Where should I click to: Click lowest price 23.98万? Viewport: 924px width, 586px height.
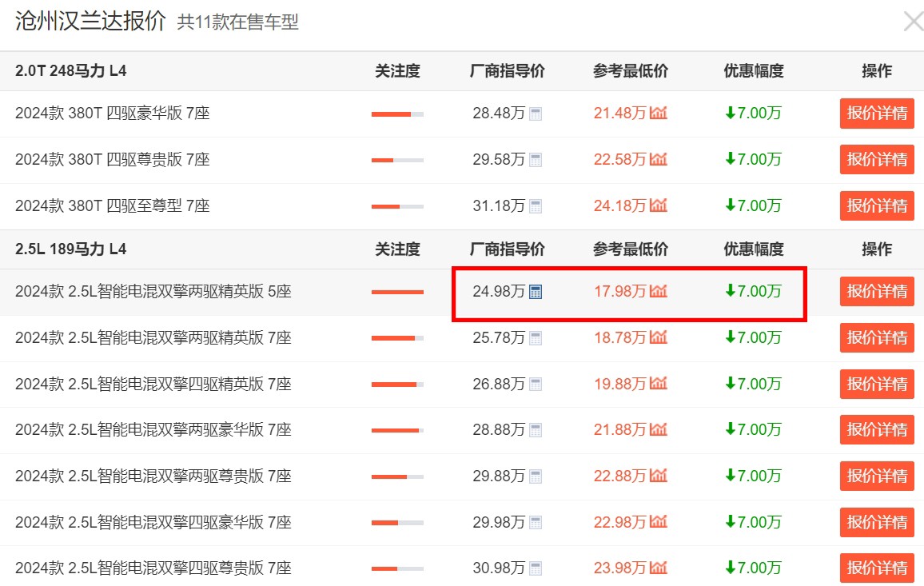click(x=620, y=568)
